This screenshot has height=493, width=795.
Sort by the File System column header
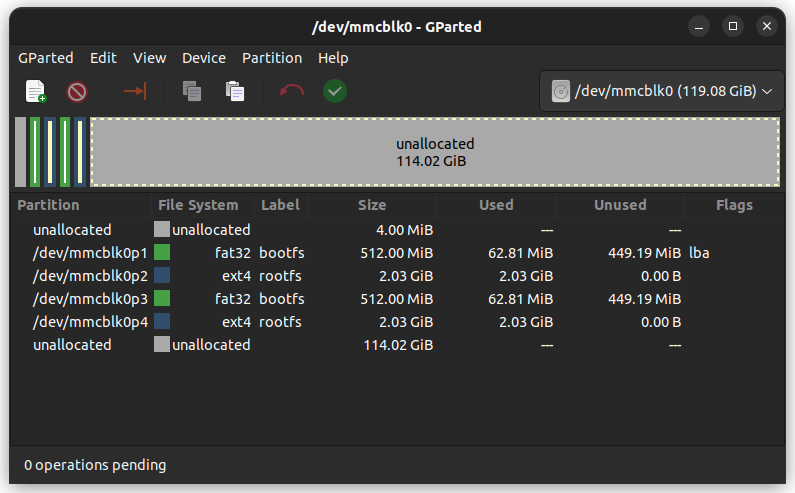(198, 205)
